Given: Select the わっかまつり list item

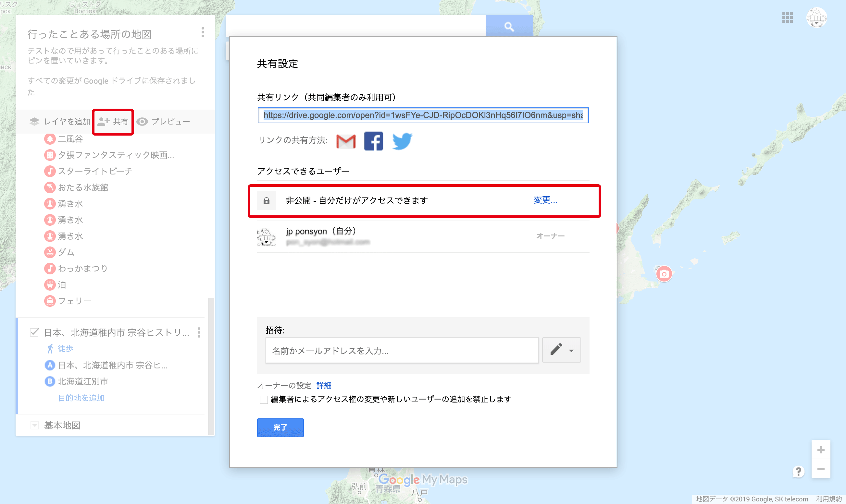Looking at the screenshot, I should point(83,269).
